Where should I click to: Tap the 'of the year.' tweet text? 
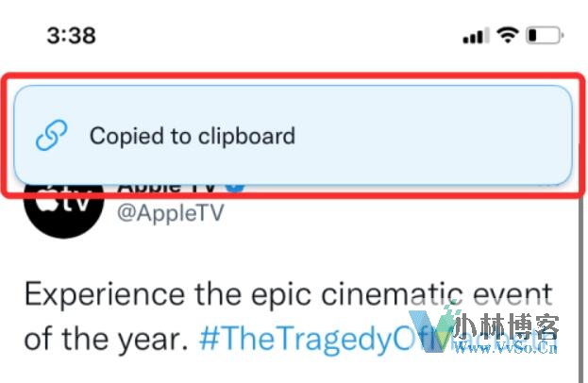tap(106, 340)
